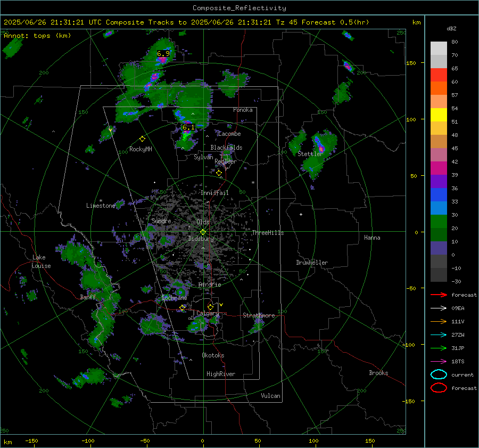479x448 pixels.
Task: Click the Sundre city label
Action: (161, 221)
